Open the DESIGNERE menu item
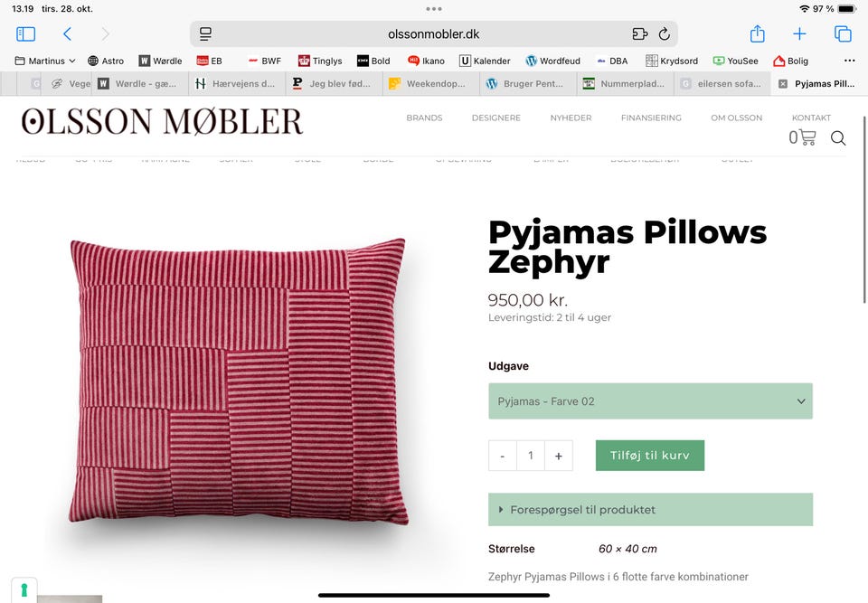 click(x=496, y=118)
